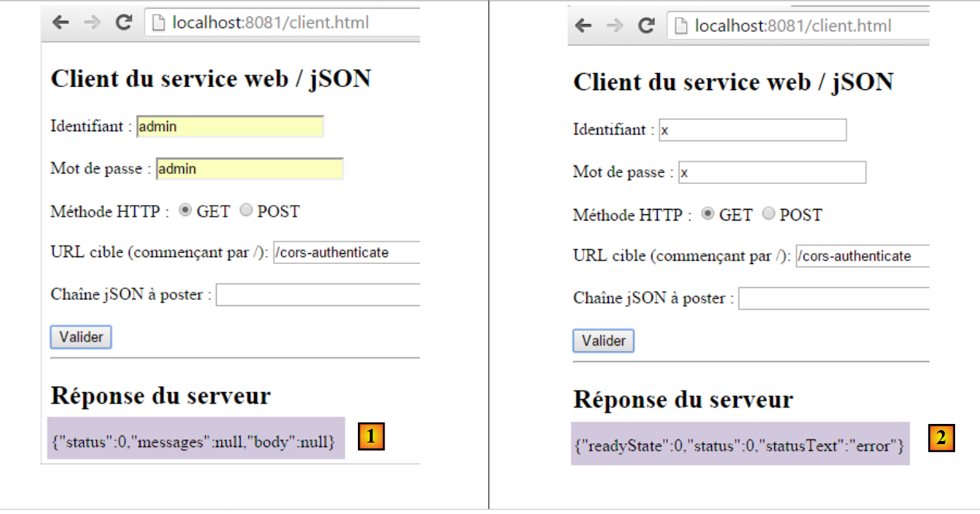Click the back arrow in the right browser

[583, 26]
